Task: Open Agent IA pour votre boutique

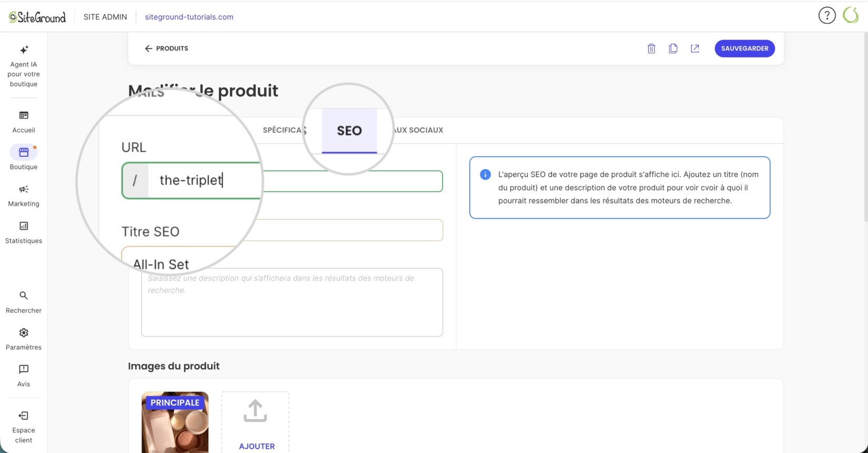Action: (24, 66)
